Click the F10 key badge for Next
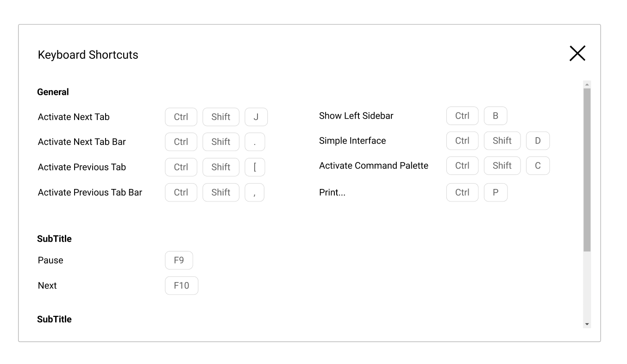The width and height of the screenshot is (627, 364). click(x=182, y=285)
